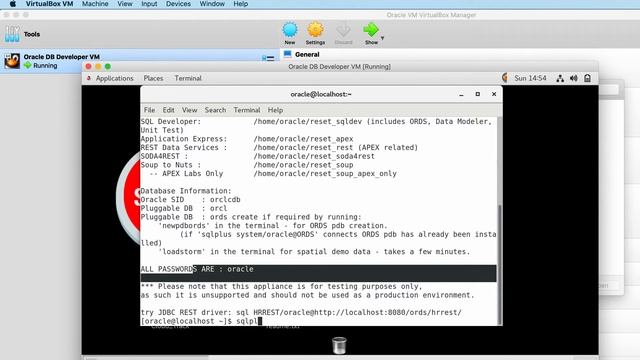Open the GNOME Applications menu
640x360 pixels.
tap(114, 78)
